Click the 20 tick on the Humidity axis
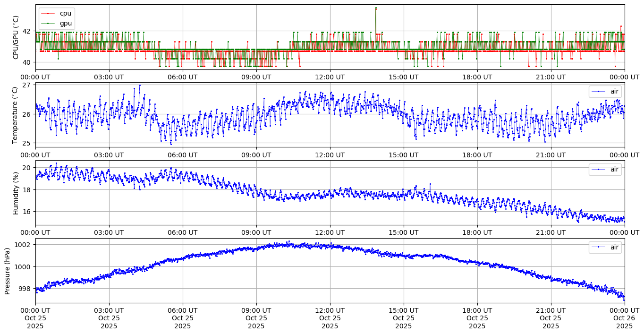644x334 pixels. click(x=26, y=168)
